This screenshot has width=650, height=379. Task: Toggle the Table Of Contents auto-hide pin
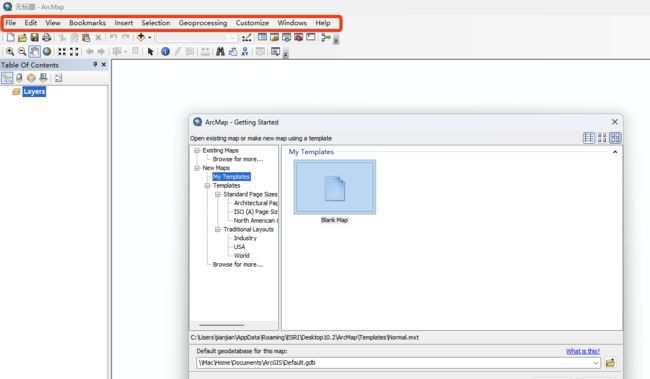pyautogui.click(x=95, y=65)
